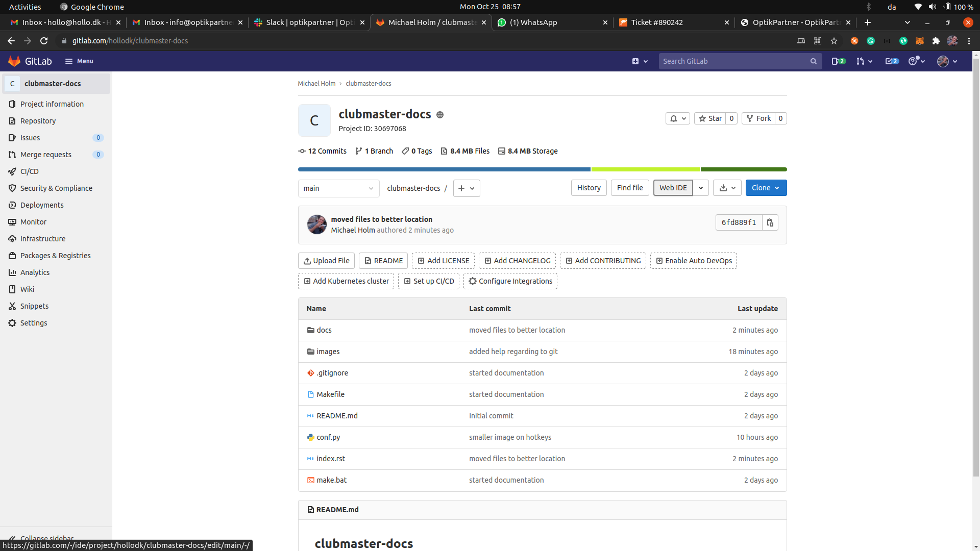The width and height of the screenshot is (980, 551).
Task: Copy commit SHA with clipboard icon
Action: 770,223
